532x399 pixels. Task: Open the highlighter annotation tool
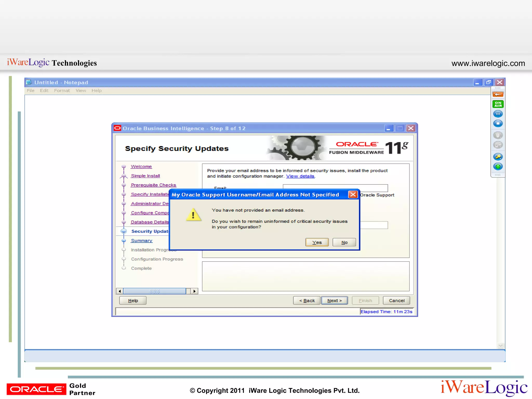(498, 157)
